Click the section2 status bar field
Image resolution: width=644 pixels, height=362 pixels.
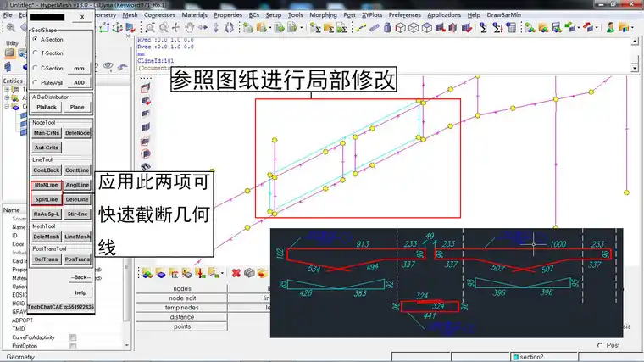pos(544,357)
